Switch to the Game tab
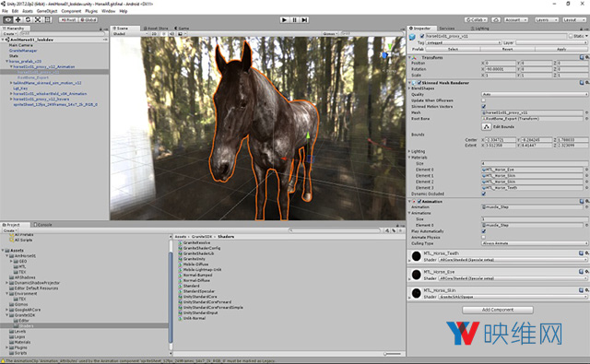590x364 pixels. 182,29
